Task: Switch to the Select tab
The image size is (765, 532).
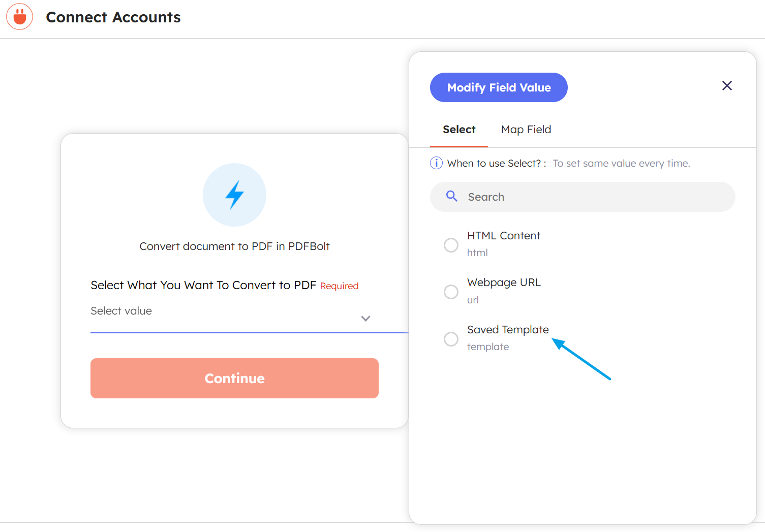Action: click(x=458, y=130)
